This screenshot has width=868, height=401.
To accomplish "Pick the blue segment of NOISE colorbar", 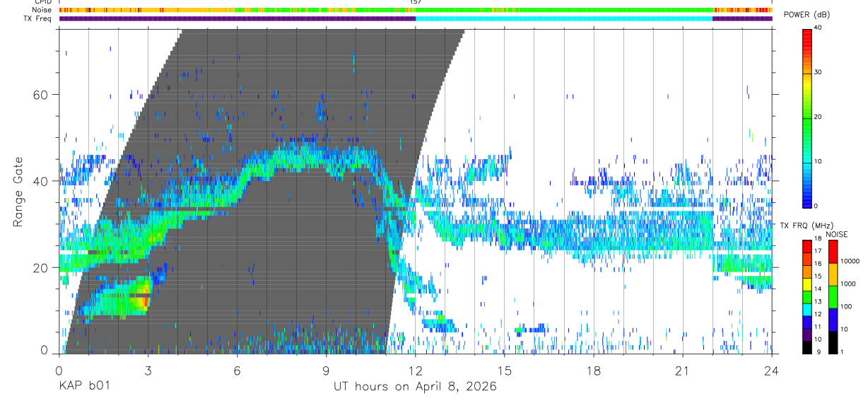I will pos(833,319).
